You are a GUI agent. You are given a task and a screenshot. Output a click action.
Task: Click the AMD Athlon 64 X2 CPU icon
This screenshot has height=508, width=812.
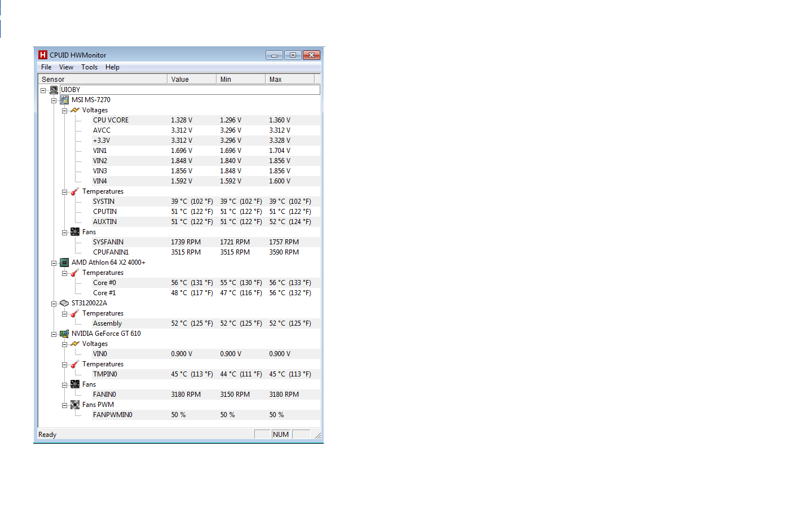click(64, 262)
